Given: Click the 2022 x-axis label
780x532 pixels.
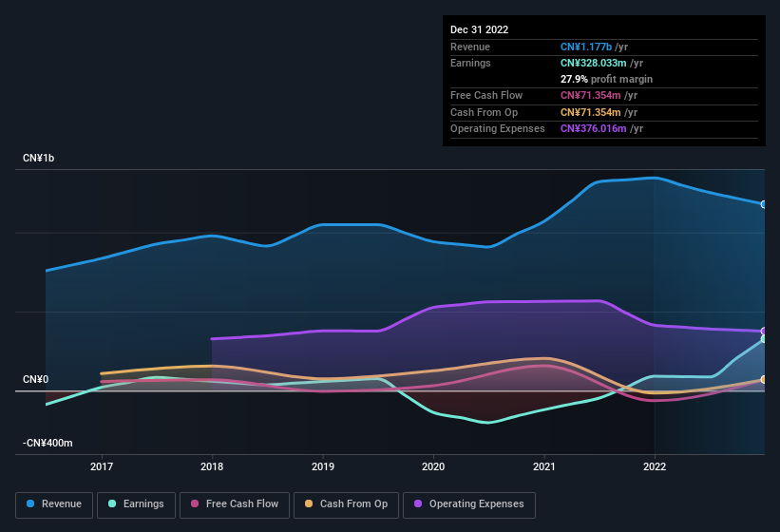Looking at the screenshot, I should coord(655,466).
